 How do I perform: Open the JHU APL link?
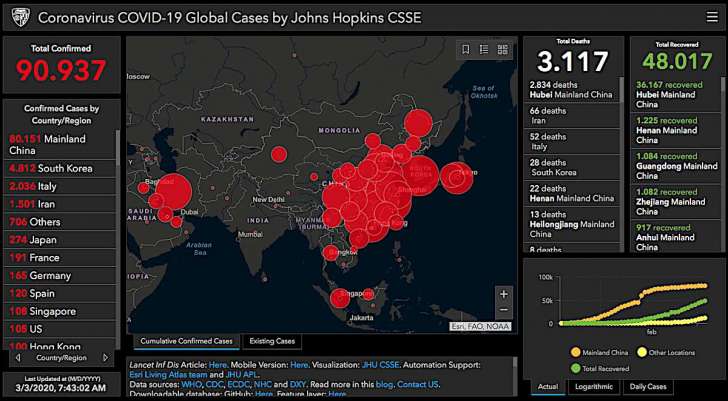tap(242, 375)
